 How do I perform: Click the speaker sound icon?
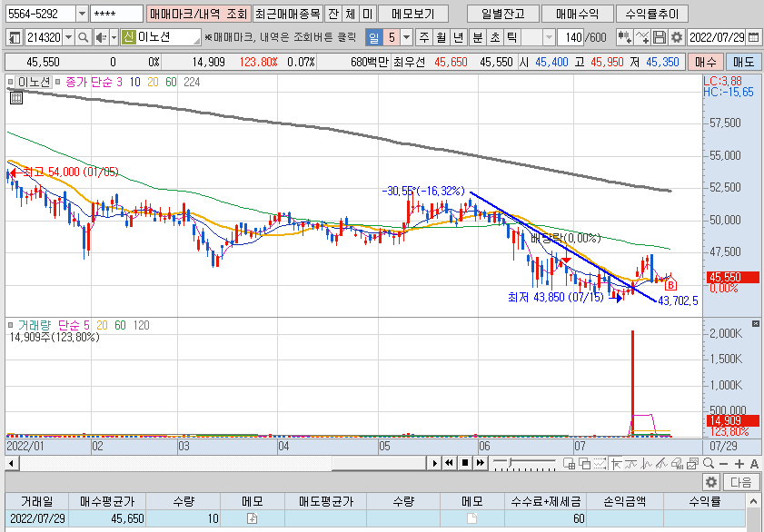(102, 37)
